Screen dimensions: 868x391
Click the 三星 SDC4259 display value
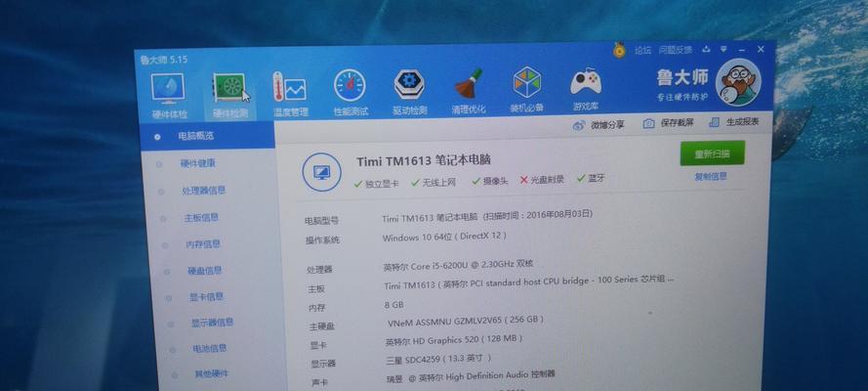coord(438,359)
